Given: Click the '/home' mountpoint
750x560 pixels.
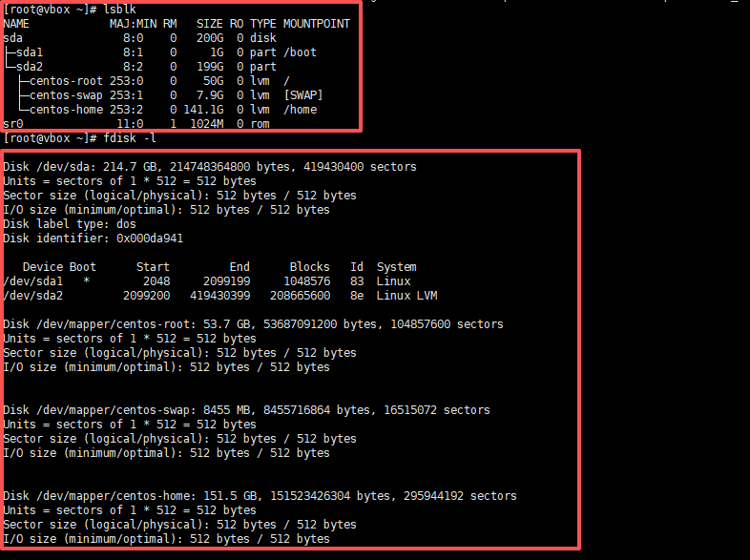Looking at the screenshot, I should click(x=300, y=110).
